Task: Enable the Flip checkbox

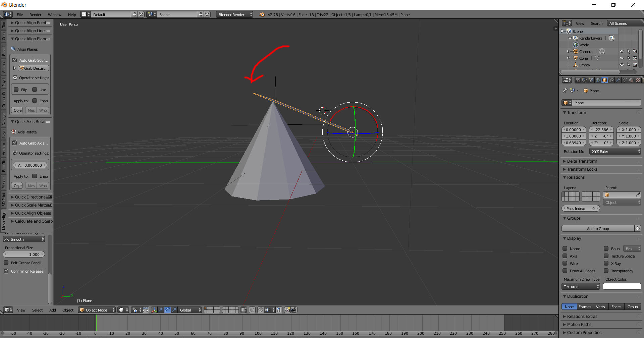Action: pos(16,90)
